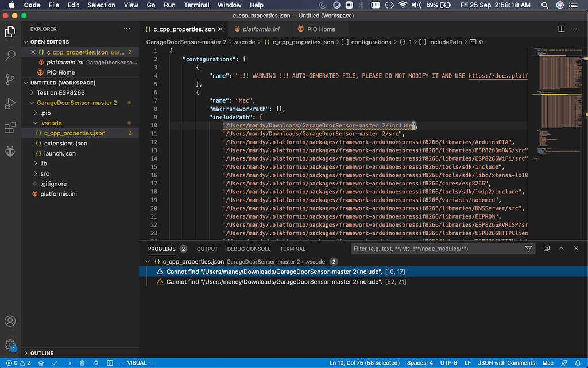Open the PlatformIO alien icon view
The height and width of the screenshot is (368, 588).
(x=10, y=152)
